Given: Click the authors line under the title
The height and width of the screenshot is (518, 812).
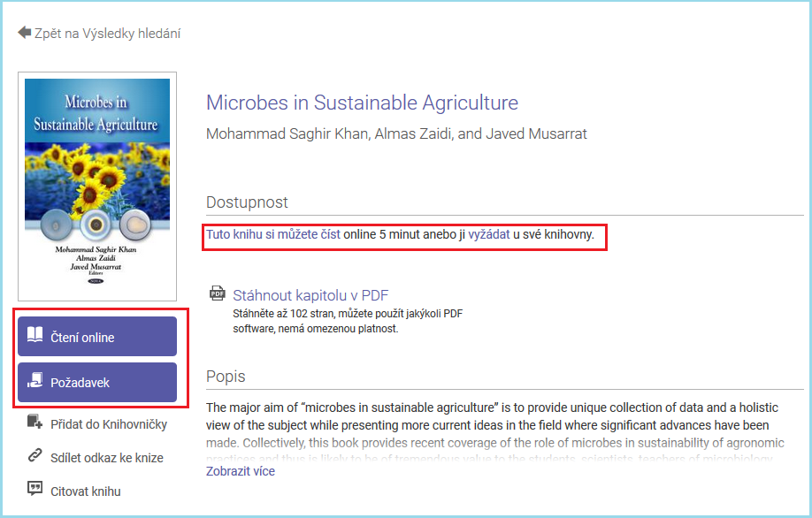Looking at the screenshot, I should point(396,134).
